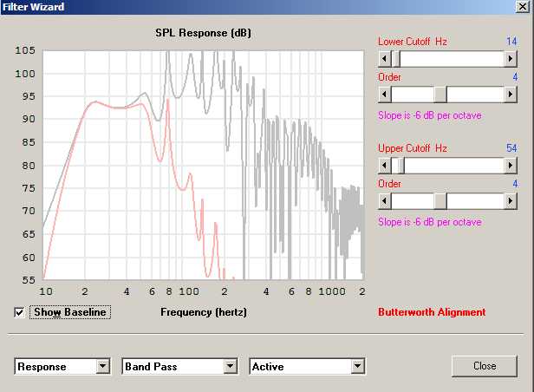The width and height of the screenshot is (534, 392).
Task: Click the Show Baseline label text
Action: click(70, 312)
